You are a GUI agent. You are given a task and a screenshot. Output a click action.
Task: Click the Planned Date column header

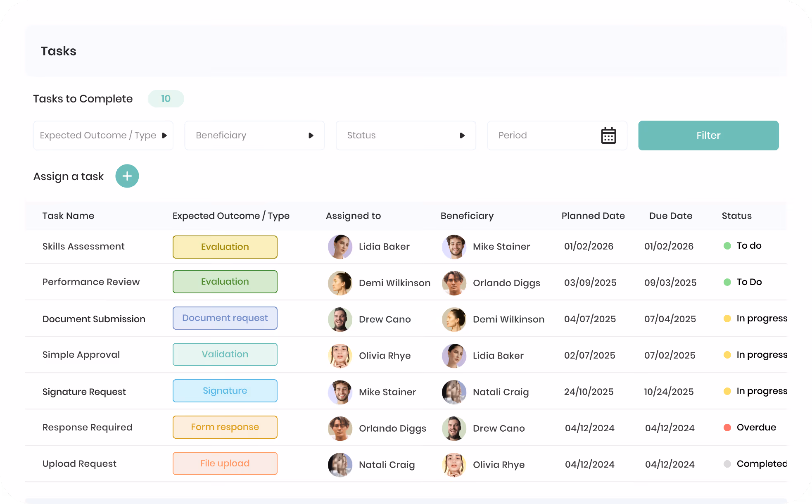click(x=593, y=216)
